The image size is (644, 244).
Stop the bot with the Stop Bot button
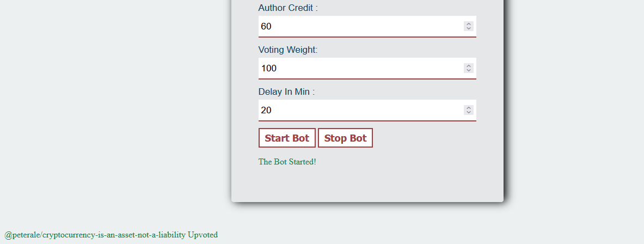tap(345, 138)
